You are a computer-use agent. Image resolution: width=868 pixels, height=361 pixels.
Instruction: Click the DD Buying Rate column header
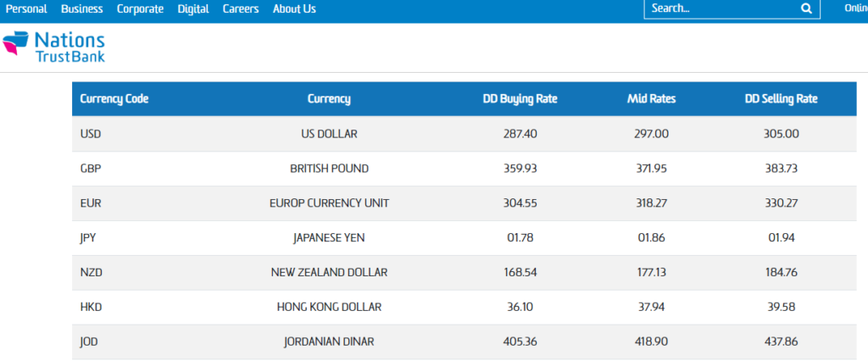click(x=520, y=99)
